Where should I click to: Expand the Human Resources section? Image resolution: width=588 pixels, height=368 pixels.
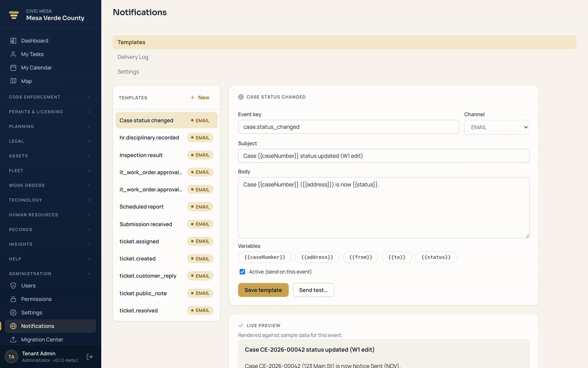[x=50, y=215]
